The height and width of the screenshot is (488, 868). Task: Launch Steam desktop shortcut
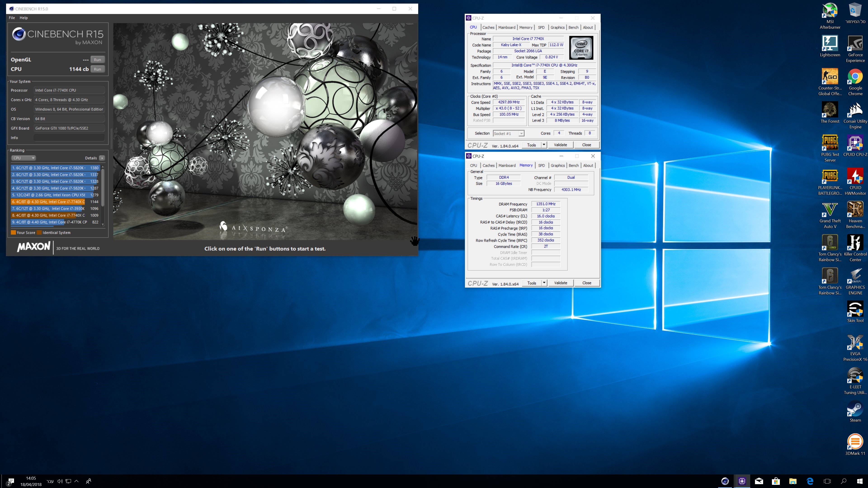(855, 412)
